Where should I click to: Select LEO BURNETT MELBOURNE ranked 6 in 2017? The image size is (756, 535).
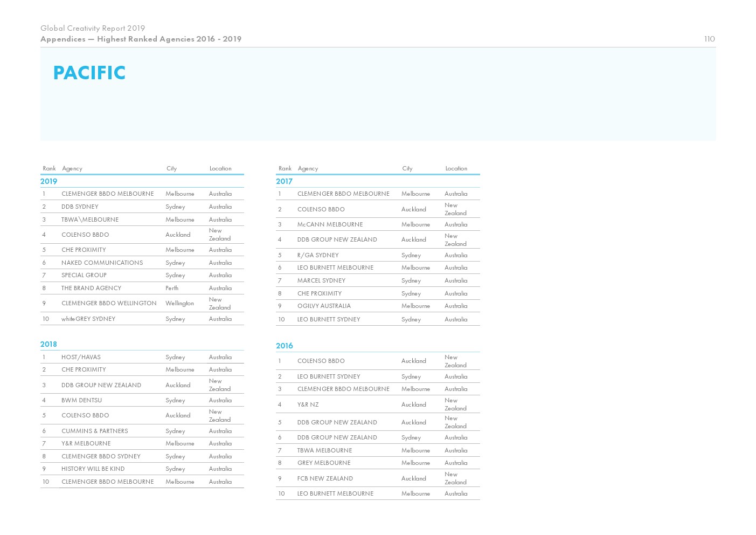[335, 267]
